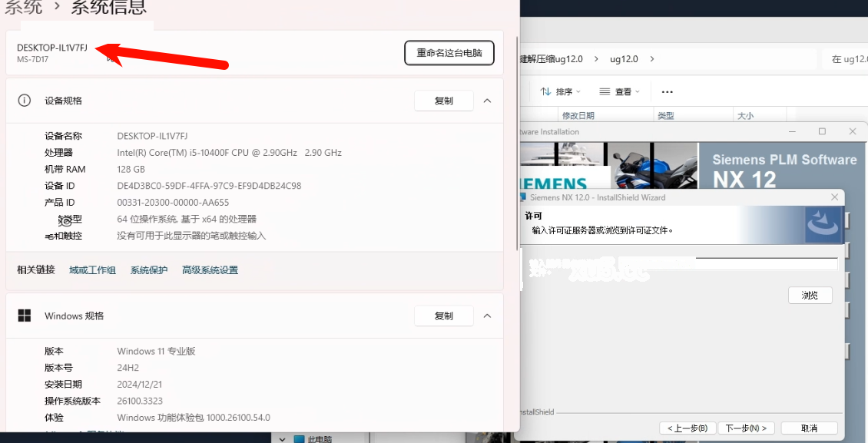
Task: Collapse the 设备规格 section chevron
Action: [x=487, y=101]
